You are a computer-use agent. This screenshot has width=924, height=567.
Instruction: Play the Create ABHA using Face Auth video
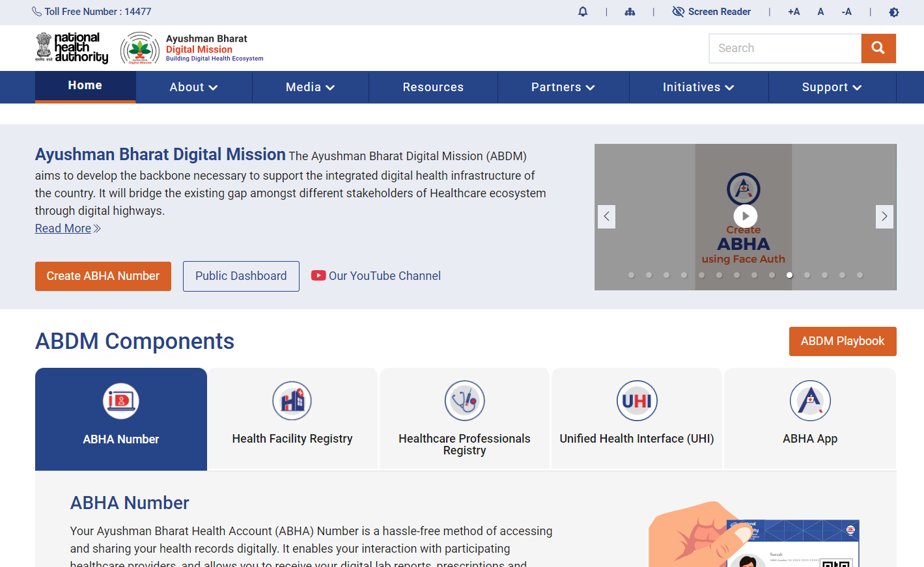(745, 216)
